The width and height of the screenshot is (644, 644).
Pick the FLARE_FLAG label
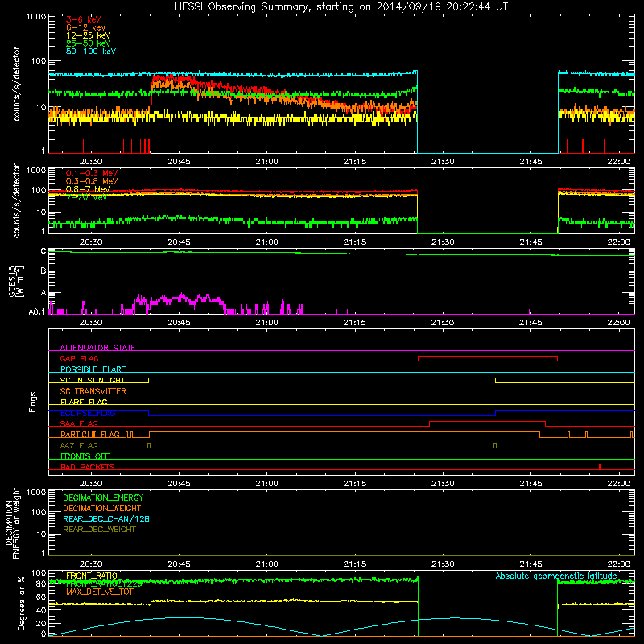[84, 402]
